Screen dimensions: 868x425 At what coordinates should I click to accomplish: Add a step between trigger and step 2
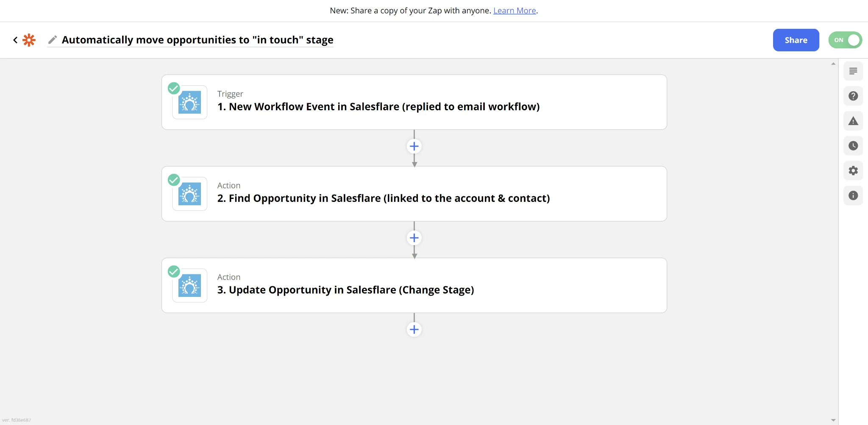414,146
